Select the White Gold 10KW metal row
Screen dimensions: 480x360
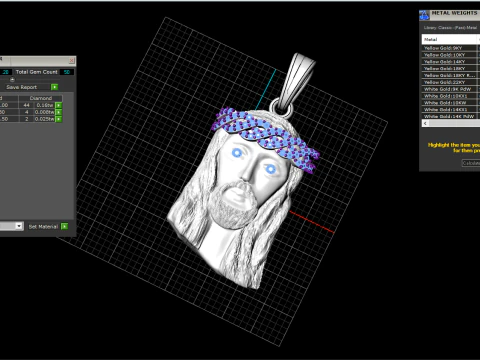450,103
